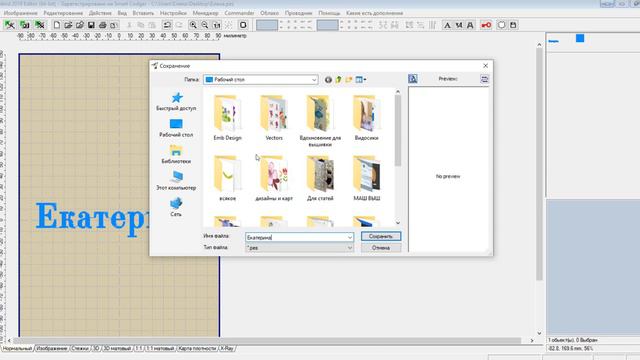Open the Действия menu
The image size is (640, 360).
(x=100, y=13)
